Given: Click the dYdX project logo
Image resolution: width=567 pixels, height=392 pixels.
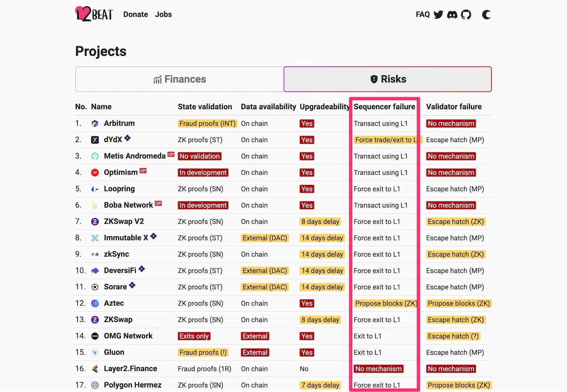Looking at the screenshot, I should point(95,140).
